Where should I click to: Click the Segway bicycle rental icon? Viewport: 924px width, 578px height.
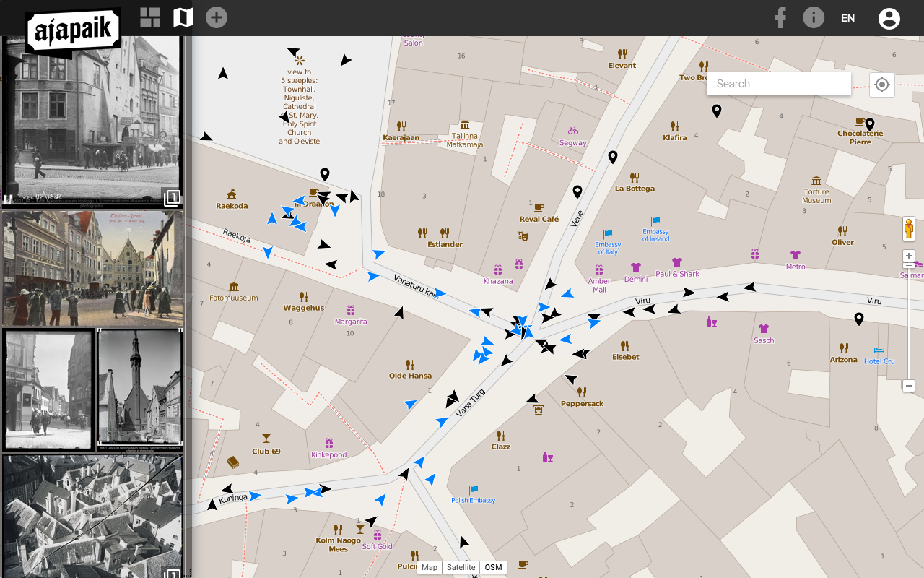click(x=573, y=131)
